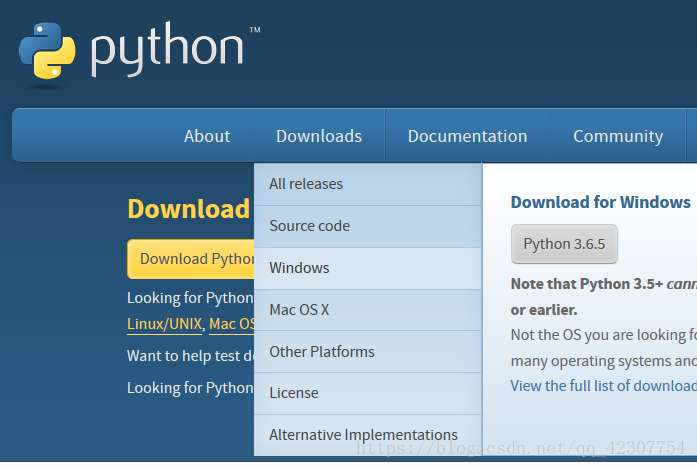Open the License entry
Viewport: 697px width, 468px height.
[368, 393]
